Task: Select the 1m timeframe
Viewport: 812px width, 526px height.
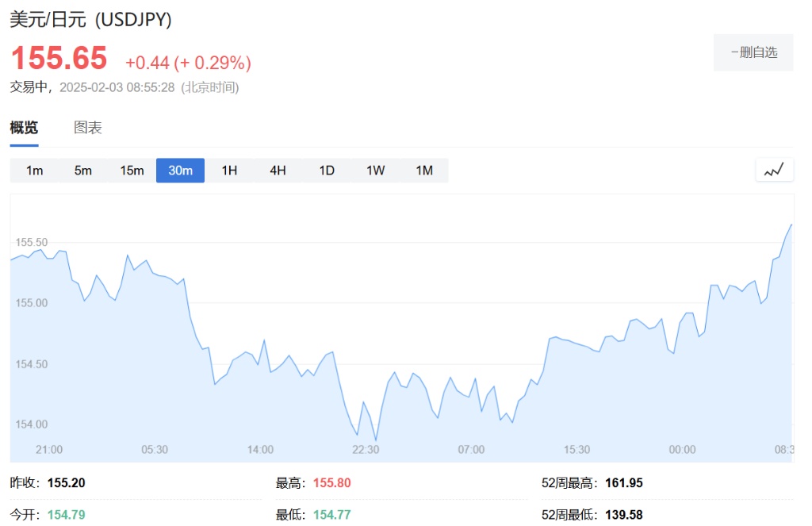Action: point(35,171)
